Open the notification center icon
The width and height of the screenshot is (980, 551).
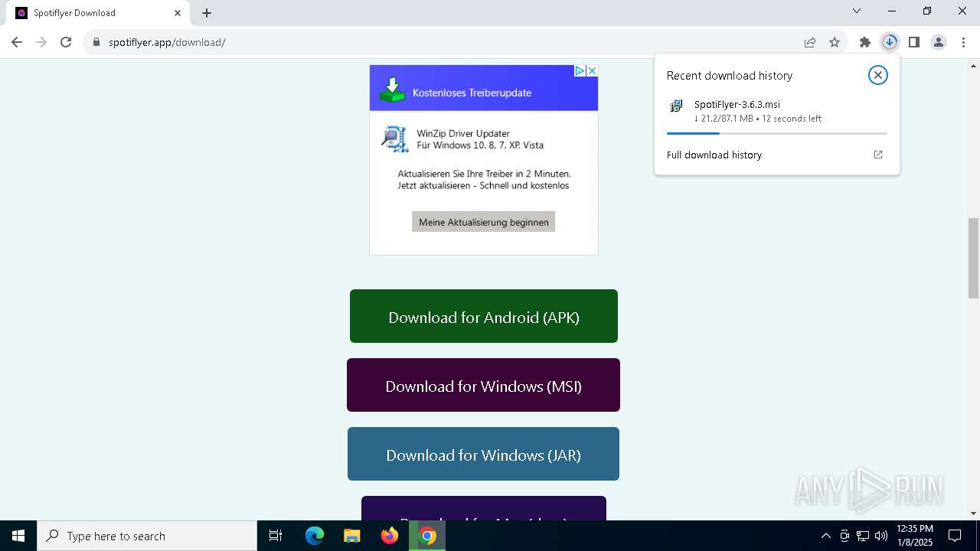[955, 536]
